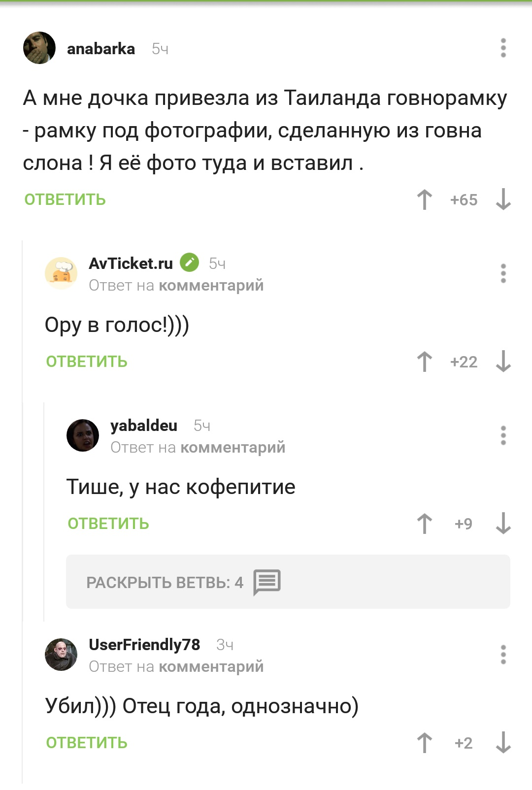This screenshot has height=790, width=532.
Task: Open options menu for AvTicket.ru's comment
Action: pyautogui.click(x=503, y=273)
